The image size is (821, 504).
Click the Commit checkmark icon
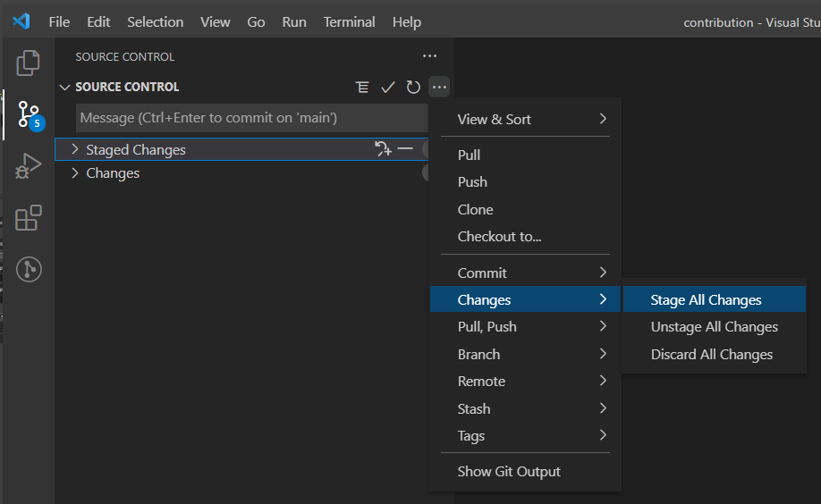point(387,87)
